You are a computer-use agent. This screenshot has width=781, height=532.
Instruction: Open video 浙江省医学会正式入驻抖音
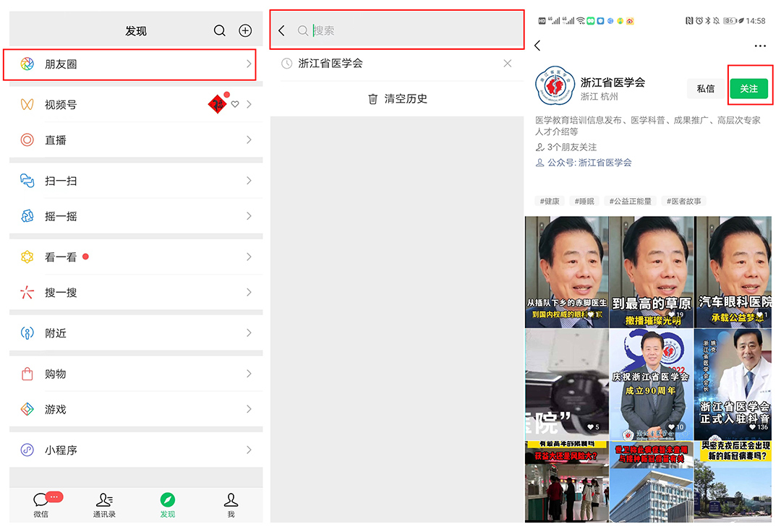tap(733, 385)
